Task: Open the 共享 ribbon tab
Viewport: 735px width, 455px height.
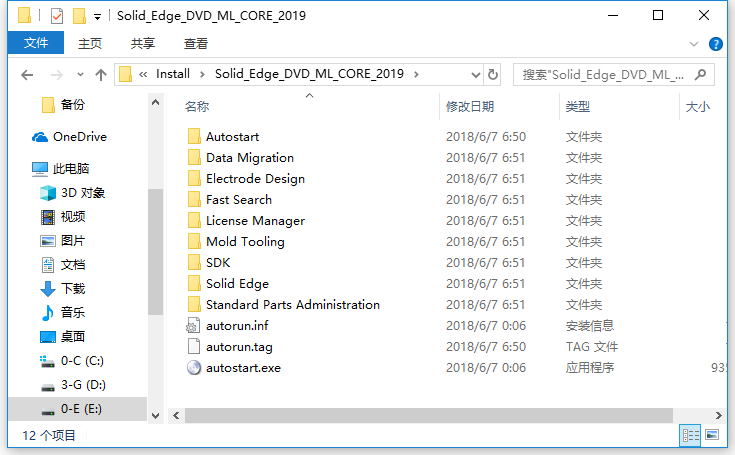Action: (142, 44)
